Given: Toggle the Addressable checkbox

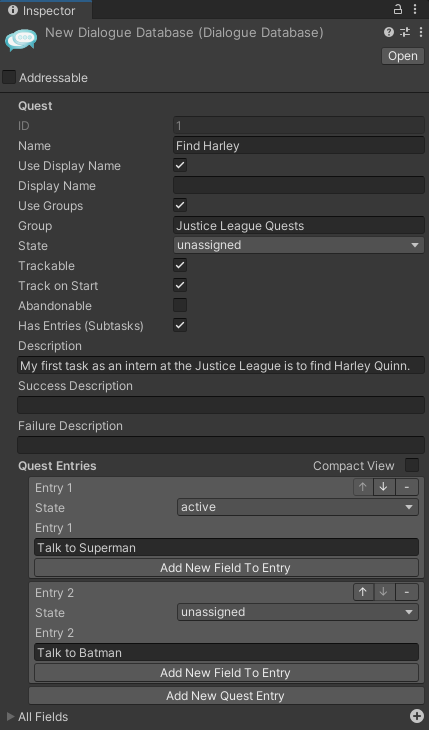Looking at the screenshot, I should (9, 77).
